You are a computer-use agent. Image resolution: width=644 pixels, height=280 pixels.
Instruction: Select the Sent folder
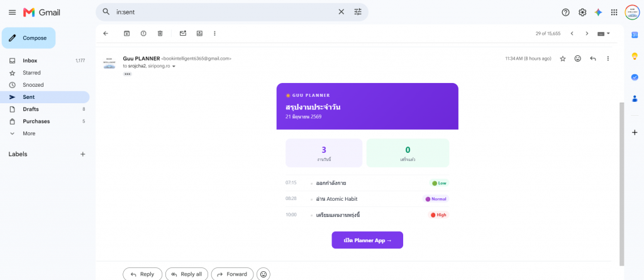tap(45, 97)
